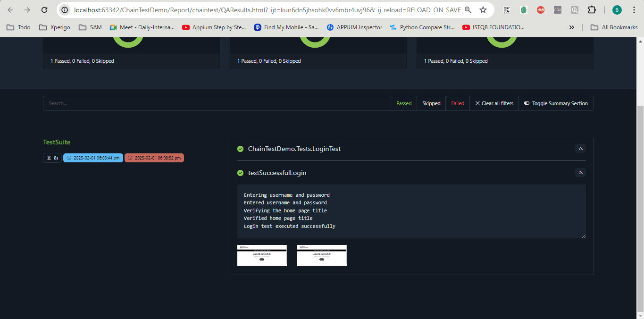Viewport: 644px width, 319px height.
Task: Toggle the Passed results filter
Action: click(x=403, y=103)
